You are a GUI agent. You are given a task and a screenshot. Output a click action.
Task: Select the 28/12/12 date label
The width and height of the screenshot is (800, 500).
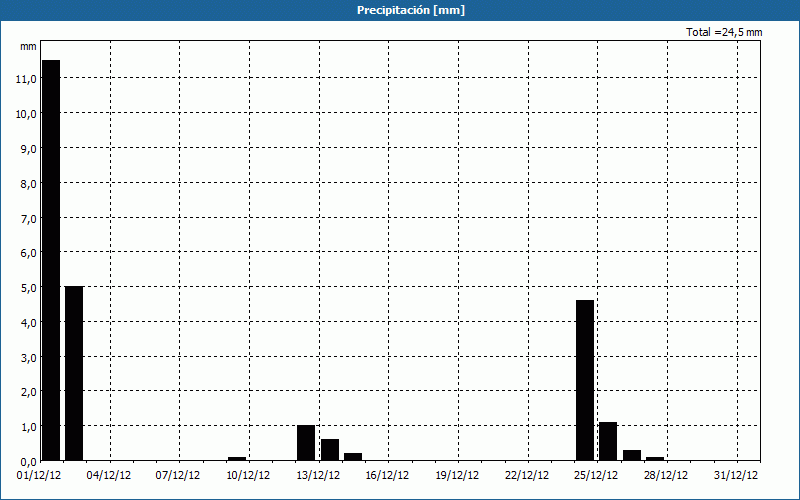point(666,476)
